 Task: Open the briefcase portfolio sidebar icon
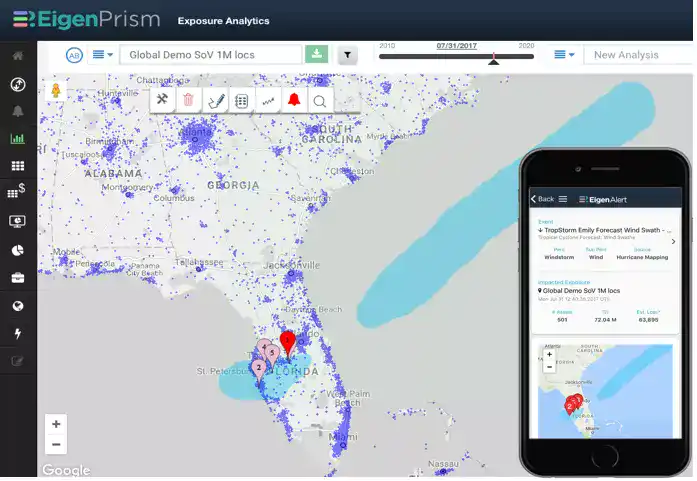tap(18, 278)
